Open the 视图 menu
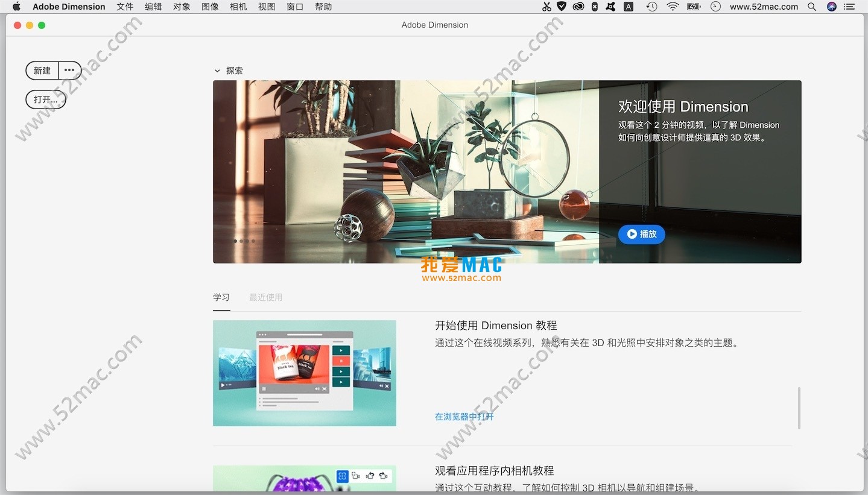868x495 pixels. 267,7
